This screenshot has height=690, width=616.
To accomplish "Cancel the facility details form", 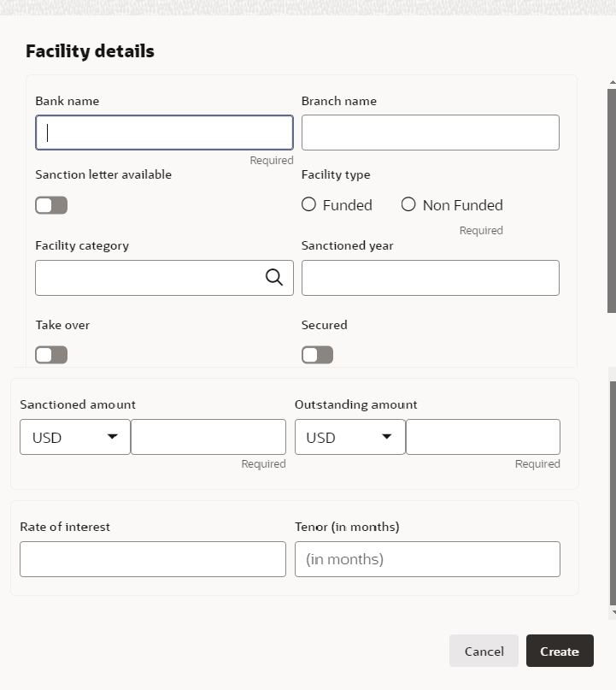I will (484, 651).
